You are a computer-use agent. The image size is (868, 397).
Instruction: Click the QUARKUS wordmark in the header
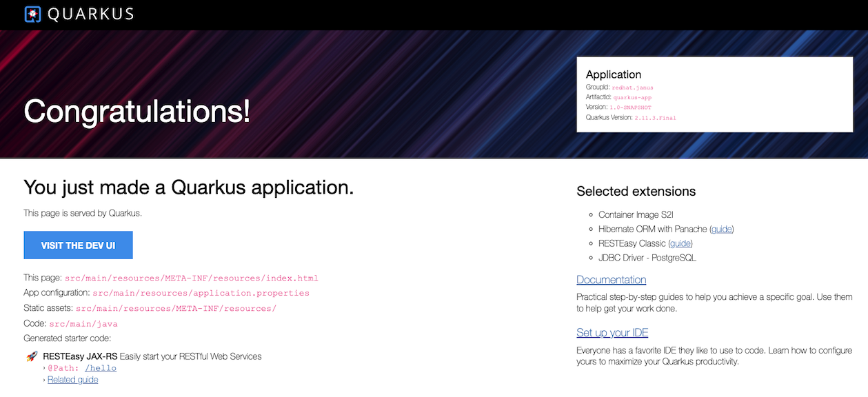(90, 14)
